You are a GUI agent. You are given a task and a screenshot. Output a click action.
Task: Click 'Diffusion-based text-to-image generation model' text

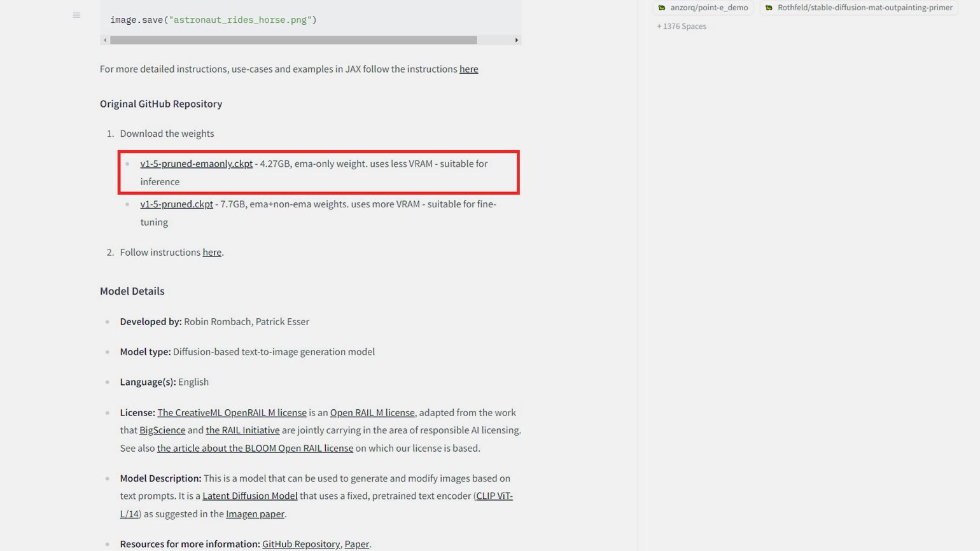coord(274,352)
